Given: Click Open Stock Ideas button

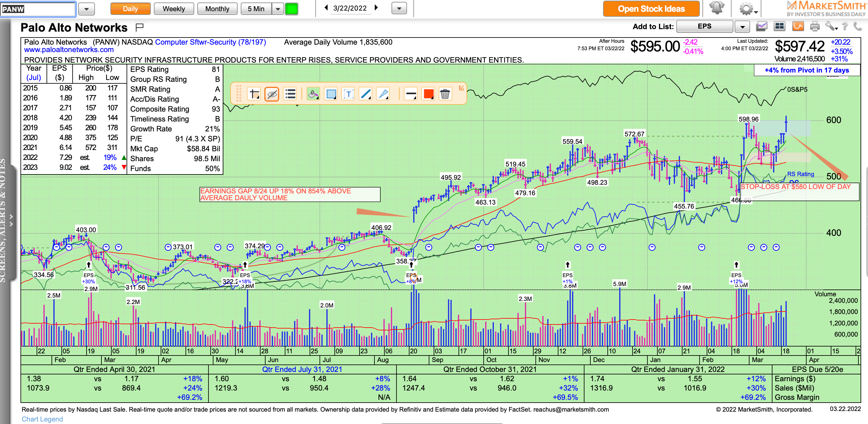Looking at the screenshot, I should pyautogui.click(x=651, y=9).
